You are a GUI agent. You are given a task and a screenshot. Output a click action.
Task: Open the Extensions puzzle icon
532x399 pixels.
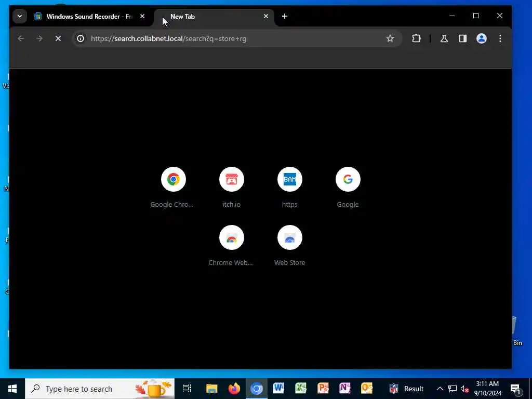coord(416,38)
